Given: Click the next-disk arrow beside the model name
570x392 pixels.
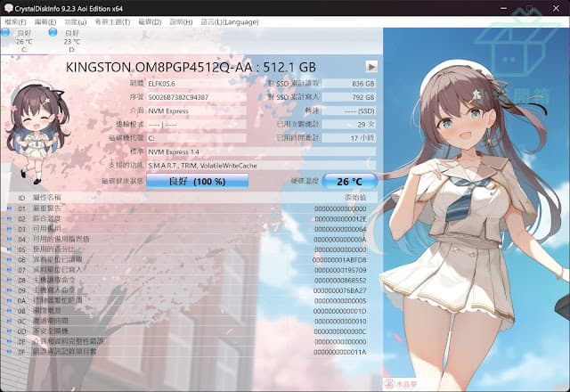Looking at the screenshot, I should pyautogui.click(x=371, y=67).
